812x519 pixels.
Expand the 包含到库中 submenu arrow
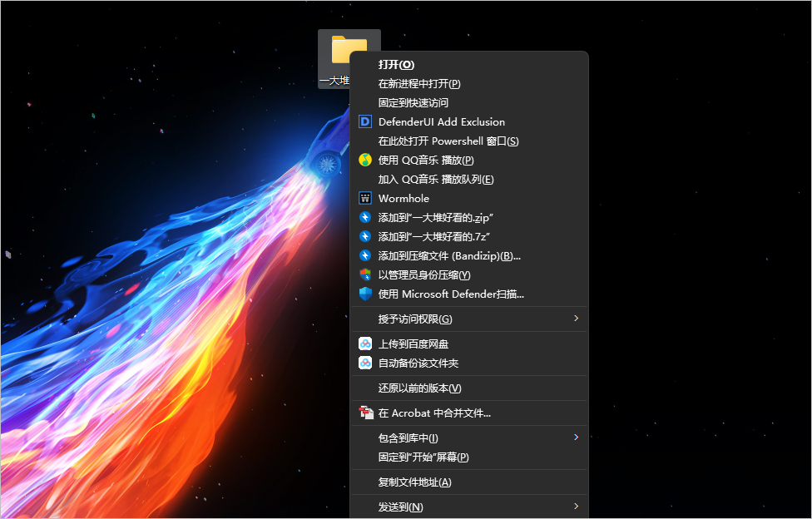click(x=576, y=437)
